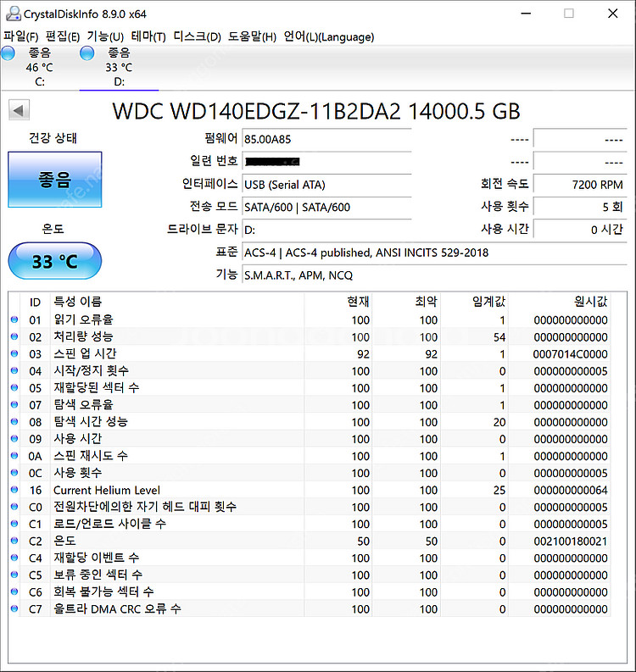The width and height of the screenshot is (636, 672).
Task: Open the 언어(L)(Language) menu
Action: point(329,36)
